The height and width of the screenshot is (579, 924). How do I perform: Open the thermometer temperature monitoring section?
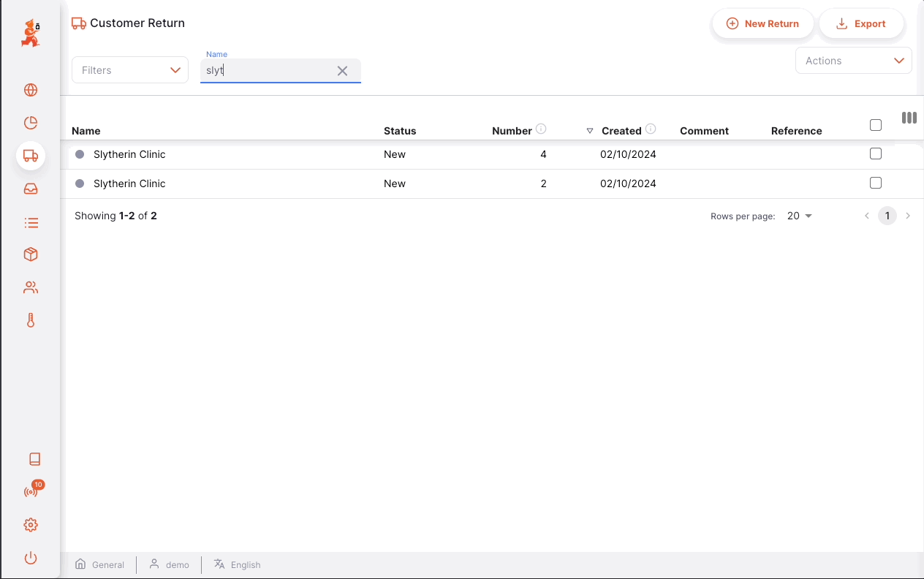click(x=30, y=319)
